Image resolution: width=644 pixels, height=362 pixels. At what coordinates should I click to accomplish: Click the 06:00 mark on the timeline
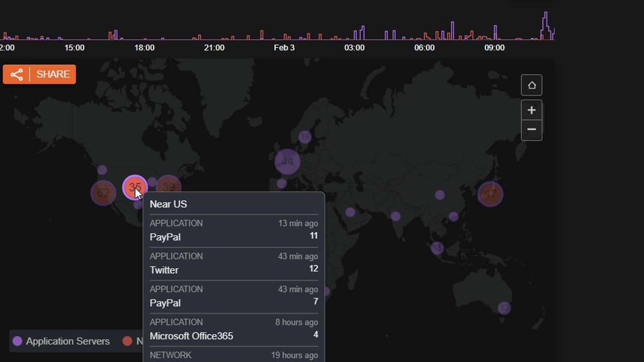click(x=424, y=48)
